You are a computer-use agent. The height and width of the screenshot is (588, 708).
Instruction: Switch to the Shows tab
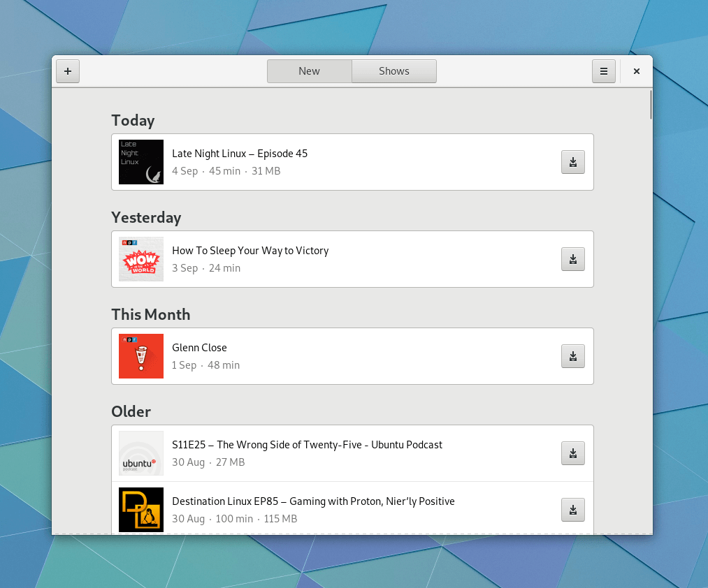click(x=393, y=71)
